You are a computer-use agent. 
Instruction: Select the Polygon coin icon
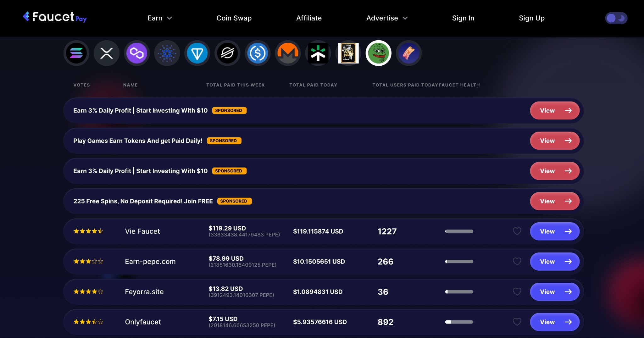137,53
